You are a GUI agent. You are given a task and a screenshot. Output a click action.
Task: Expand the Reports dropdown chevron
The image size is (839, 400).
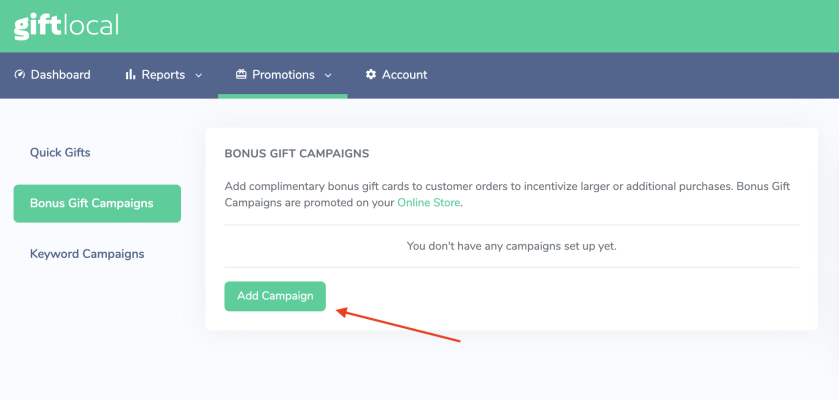(x=198, y=75)
